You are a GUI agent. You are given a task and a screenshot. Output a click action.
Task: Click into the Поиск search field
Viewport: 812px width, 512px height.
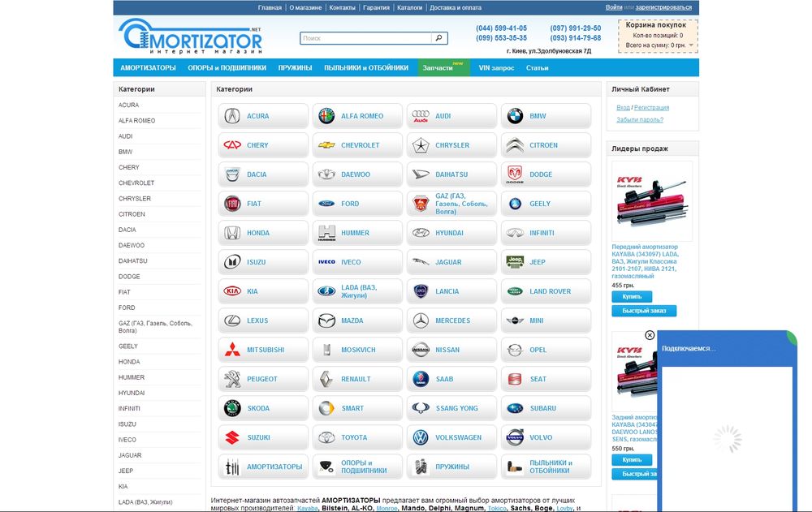coord(365,38)
